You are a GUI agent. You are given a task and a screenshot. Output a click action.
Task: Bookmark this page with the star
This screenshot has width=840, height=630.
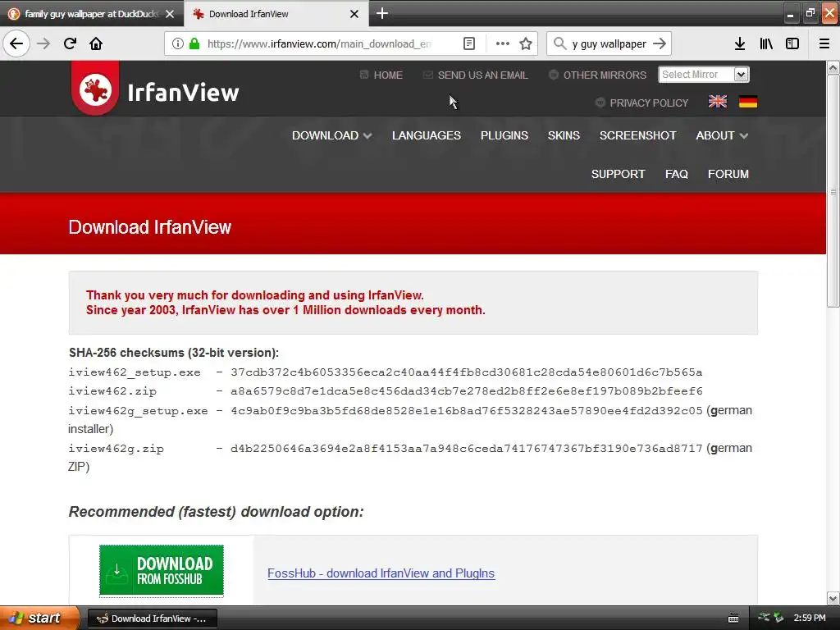(x=526, y=43)
